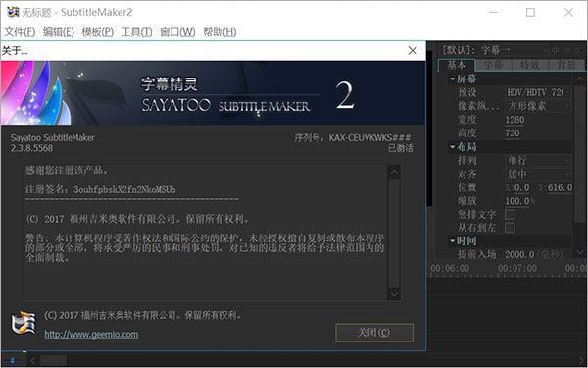Viewport: 588px width, 368px height.
Task: Click the position X value 0.0
Action: coord(522,187)
